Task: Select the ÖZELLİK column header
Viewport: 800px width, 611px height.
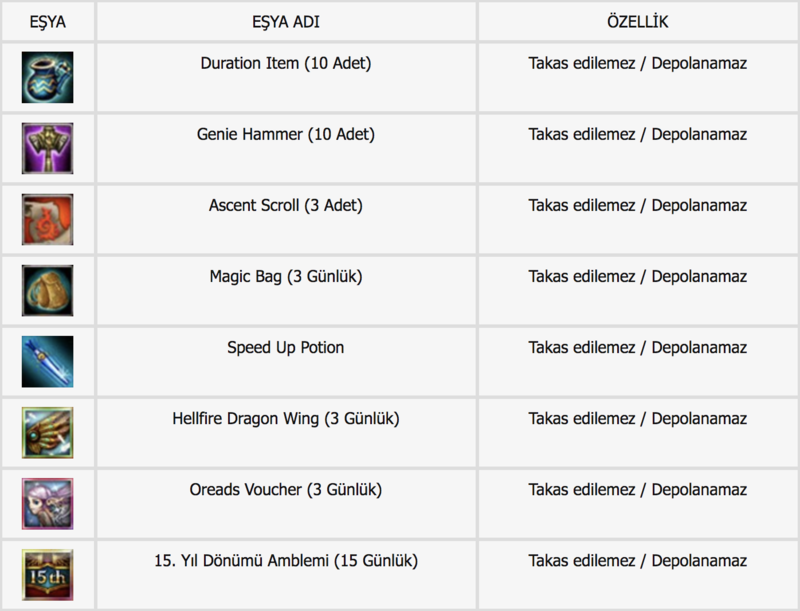Action: (x=638, y=21)
